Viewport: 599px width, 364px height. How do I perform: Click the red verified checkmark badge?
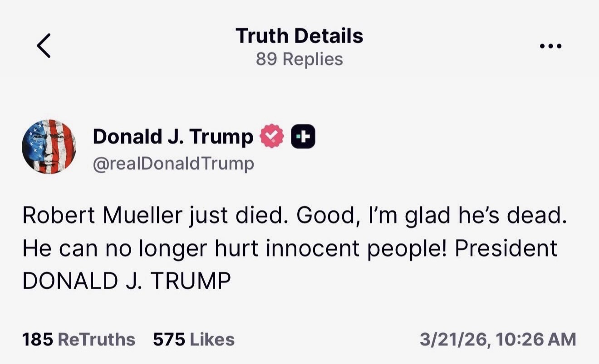tap(271, 136)
